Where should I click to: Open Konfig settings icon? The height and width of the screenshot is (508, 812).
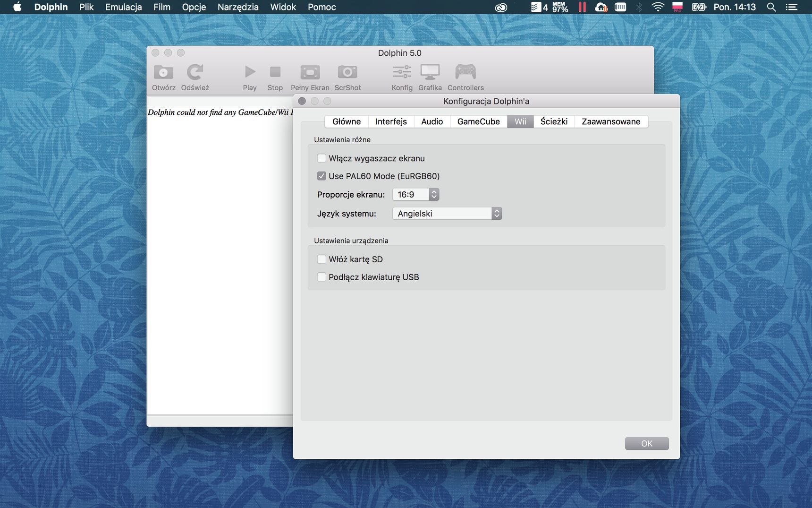pos(402,72)
